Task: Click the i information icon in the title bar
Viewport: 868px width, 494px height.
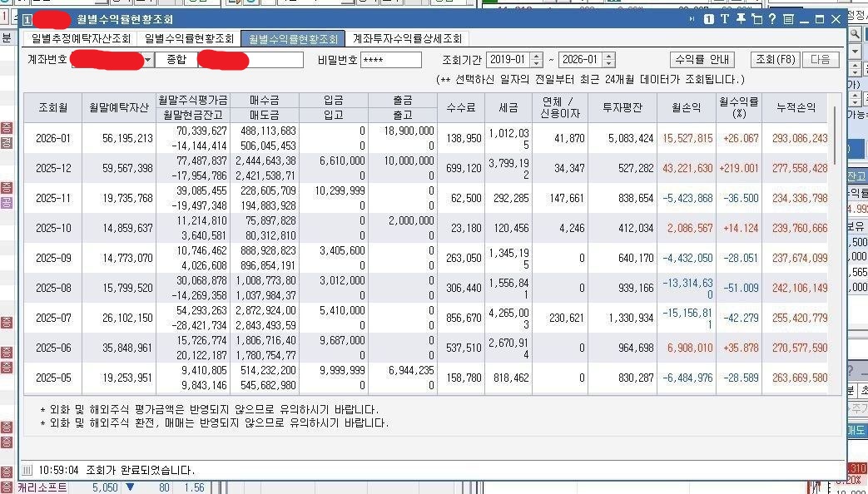Action: (709, 20)
